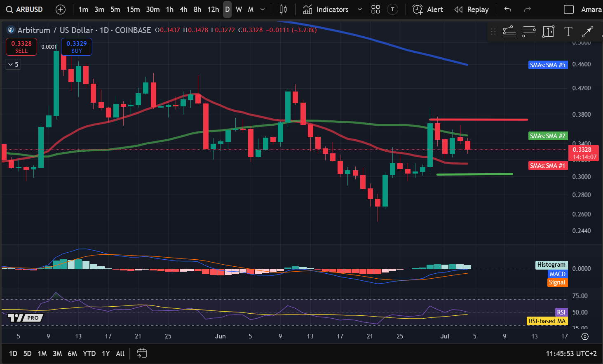Viewport: 603px width, 364px height.
Task: Select the Text drawing tool
Action: point(568,31)
